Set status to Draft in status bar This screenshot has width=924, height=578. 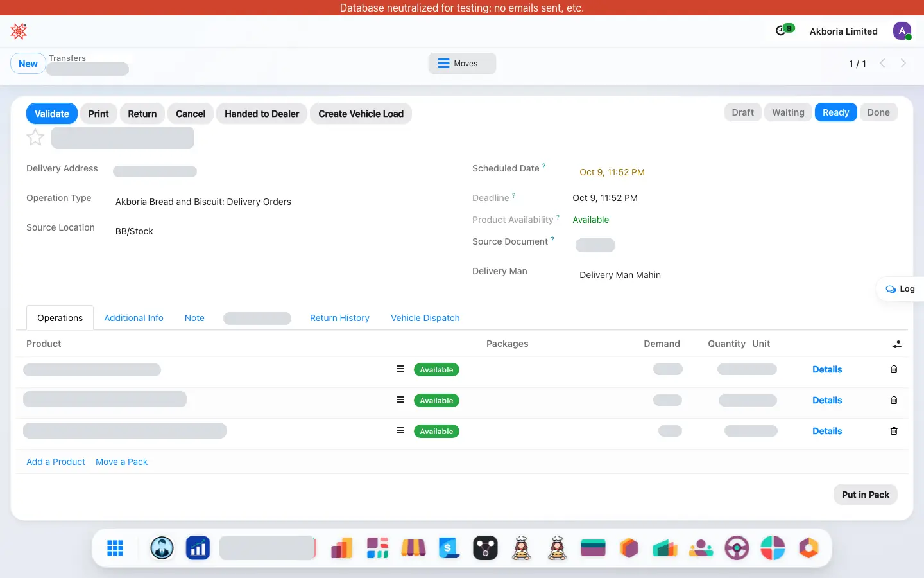point(743,112)
